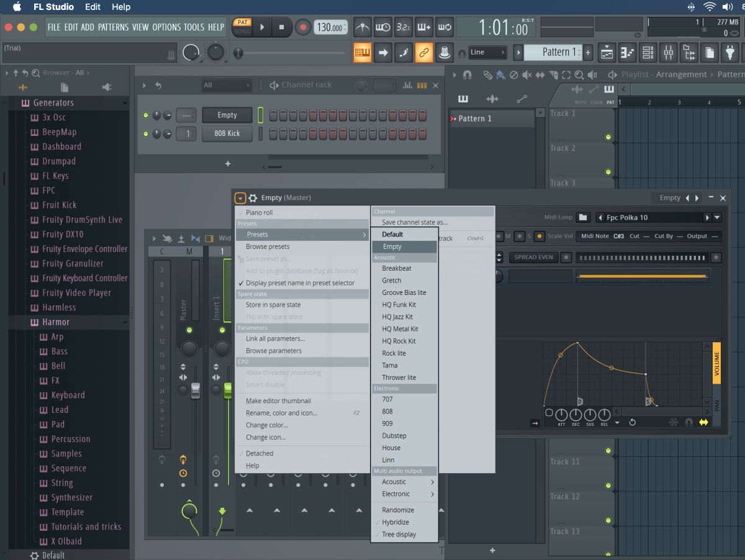
Task: Click the 808 Kick channel button
Action: pyautogui.click(x=227, y=133)
